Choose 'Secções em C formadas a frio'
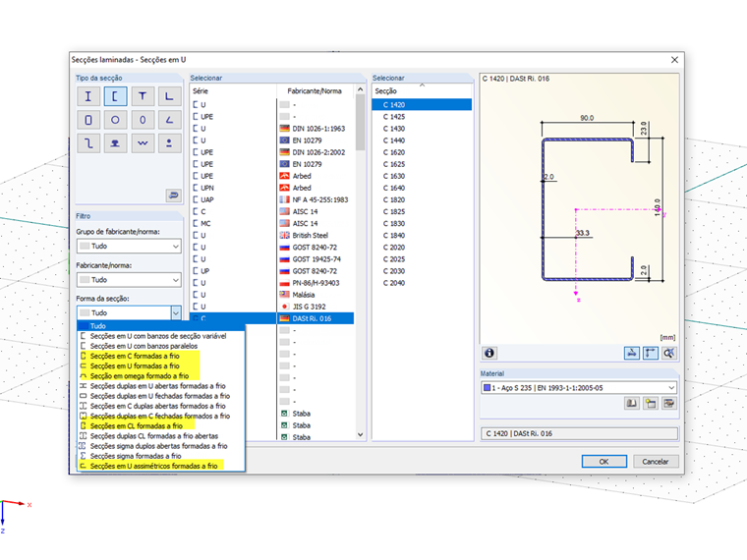747x560 pixels. click(161, 357)
